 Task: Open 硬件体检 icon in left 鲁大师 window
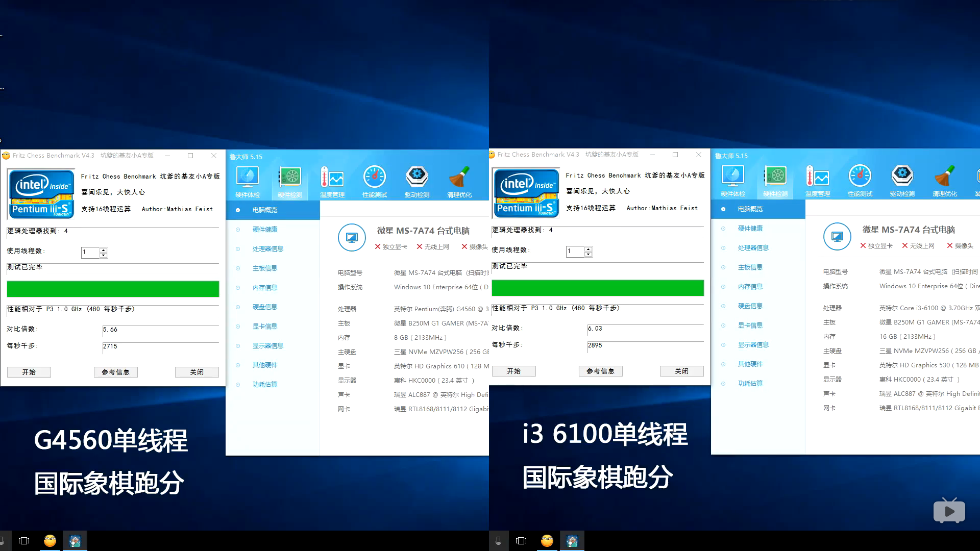tap(248, 182)
